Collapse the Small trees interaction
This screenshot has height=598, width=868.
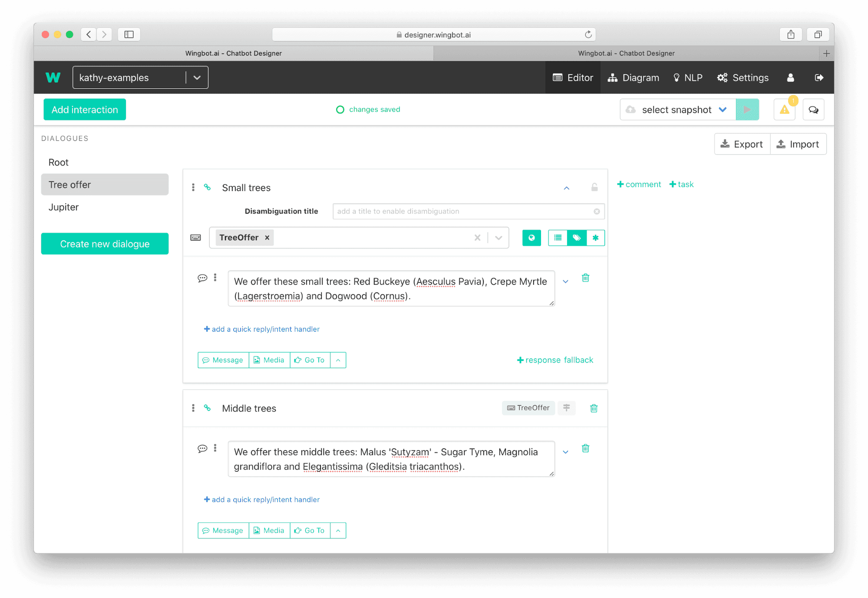566,188
